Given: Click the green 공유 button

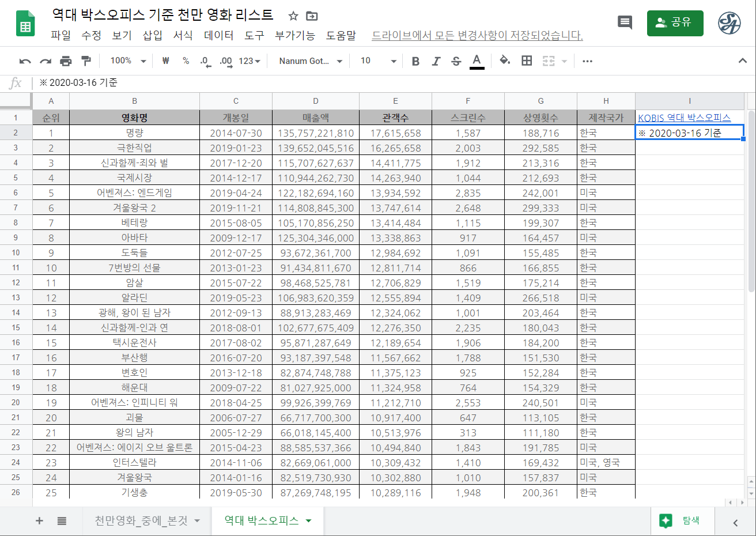Looking at the screenshot, I should pyautogui.click(x=675, y=23).
